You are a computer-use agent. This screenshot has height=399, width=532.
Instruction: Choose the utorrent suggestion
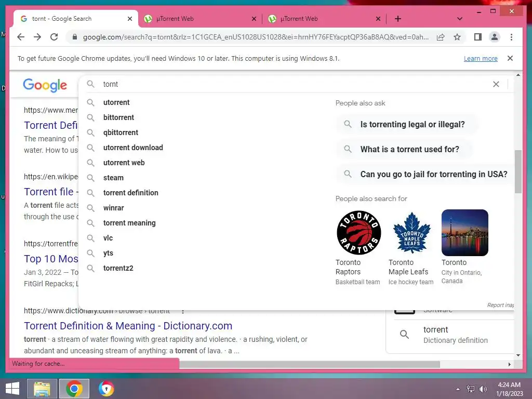tap(116, 102)
